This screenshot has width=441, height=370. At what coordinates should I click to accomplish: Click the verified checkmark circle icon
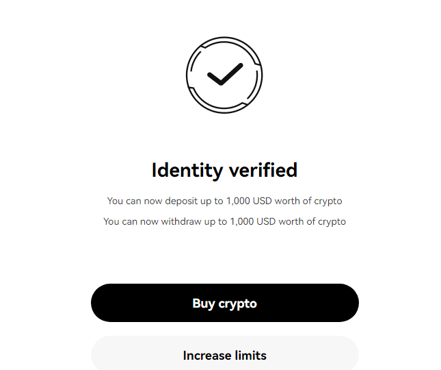coord(224,75)
